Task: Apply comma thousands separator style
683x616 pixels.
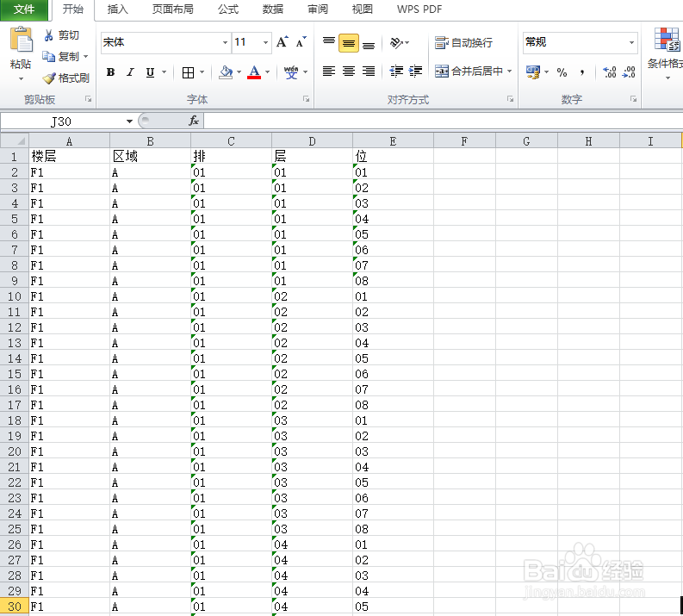Action: 582,72
